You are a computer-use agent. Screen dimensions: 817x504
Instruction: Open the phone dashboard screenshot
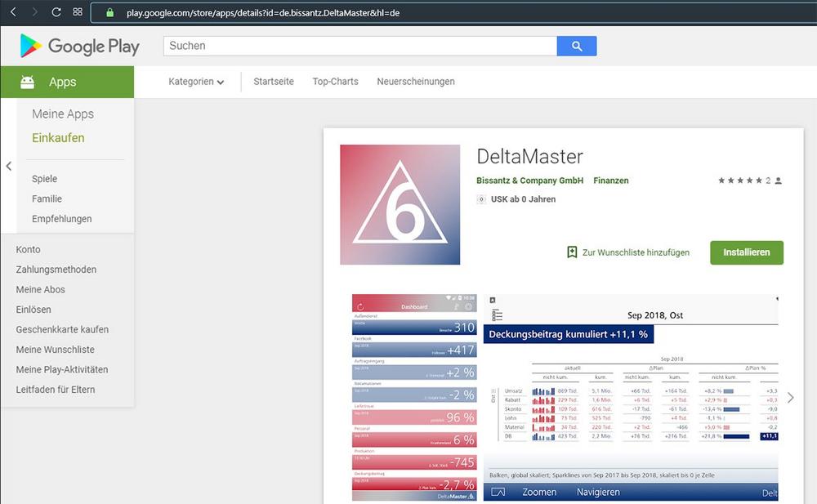tap(414, 397)
